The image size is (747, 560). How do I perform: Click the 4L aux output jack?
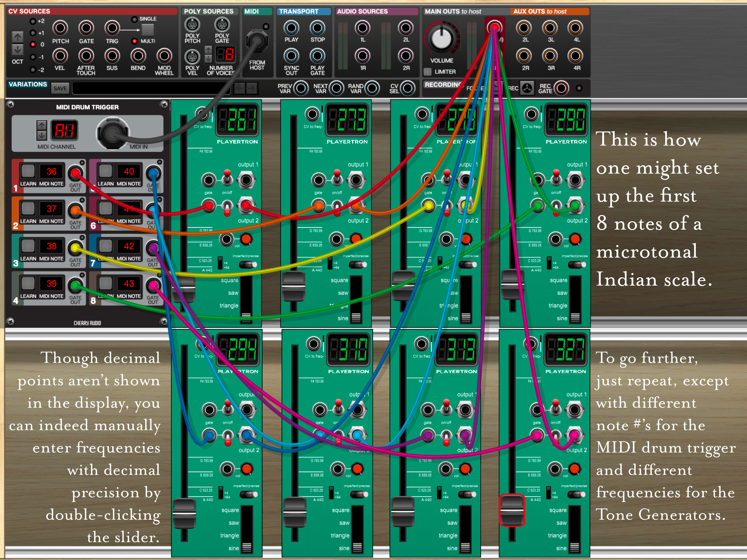point(576,28)
